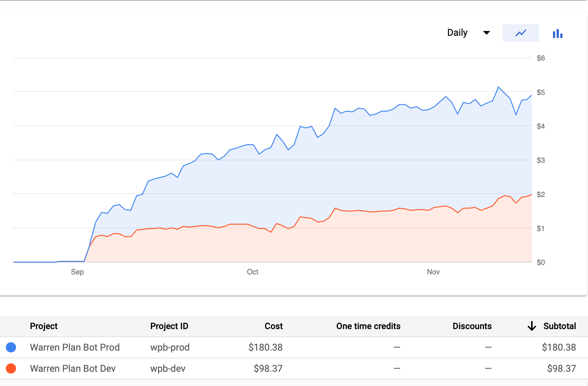Click orange Warren Plan Bot Dev swatch

coord(11,368)
